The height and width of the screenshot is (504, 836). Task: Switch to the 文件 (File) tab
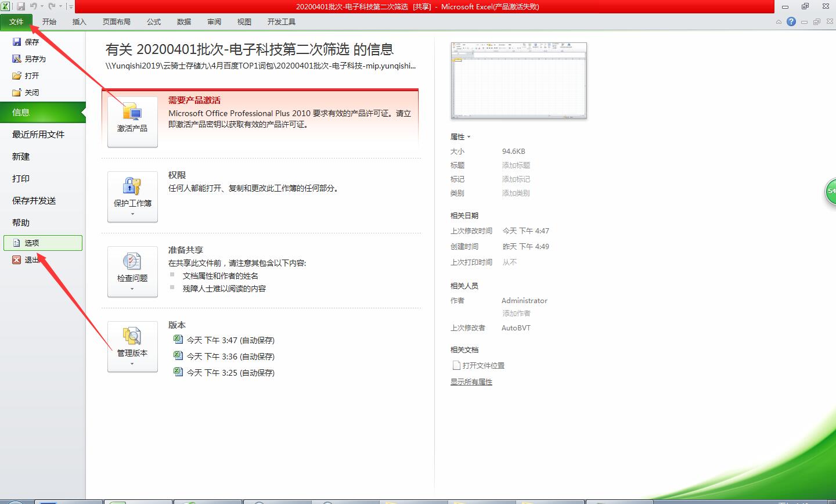(16, 21)
